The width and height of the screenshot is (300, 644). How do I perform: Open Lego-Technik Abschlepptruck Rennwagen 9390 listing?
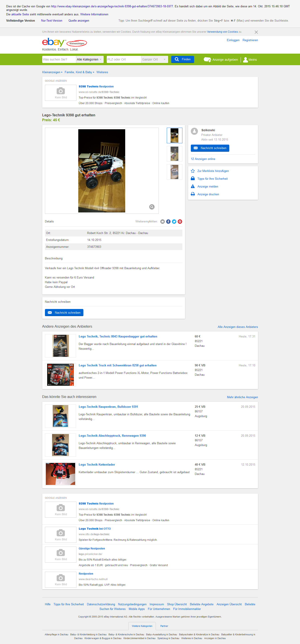point(112,436)
